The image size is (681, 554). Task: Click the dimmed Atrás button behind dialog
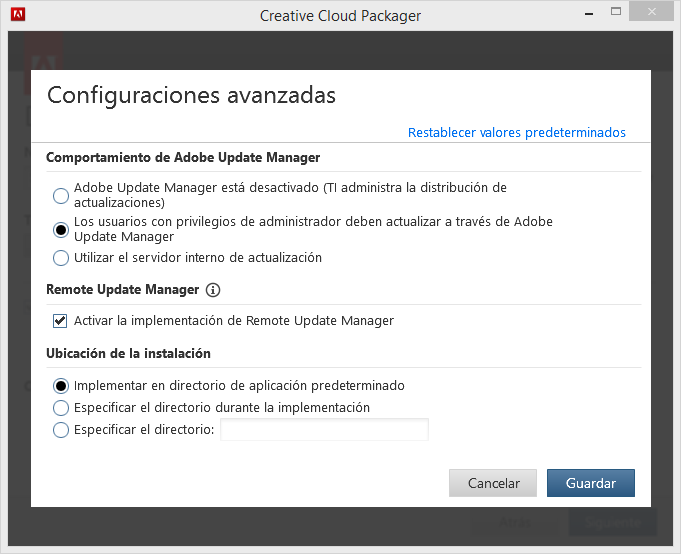[x=515, y=523]
